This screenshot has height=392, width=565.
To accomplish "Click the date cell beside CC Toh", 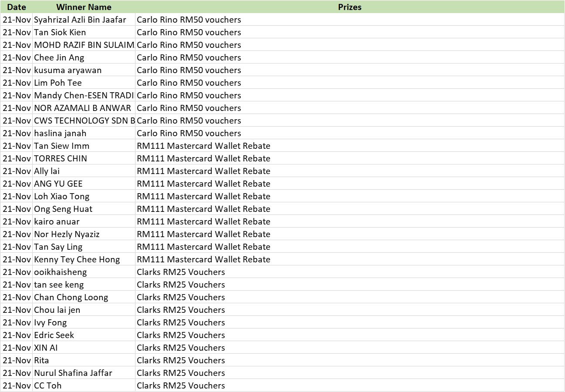I will point(17,385).
